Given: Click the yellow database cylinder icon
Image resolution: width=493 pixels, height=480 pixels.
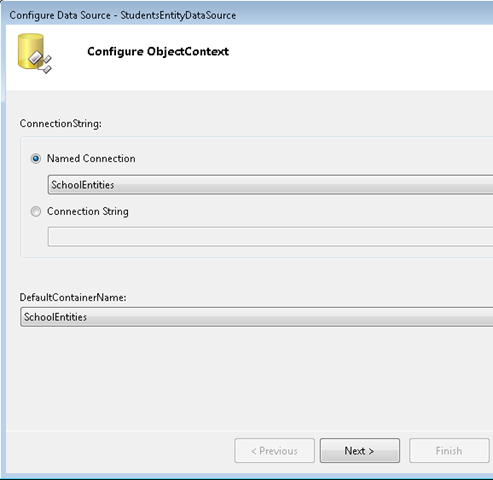Looking at the screenshot, I should coord(31,51).
